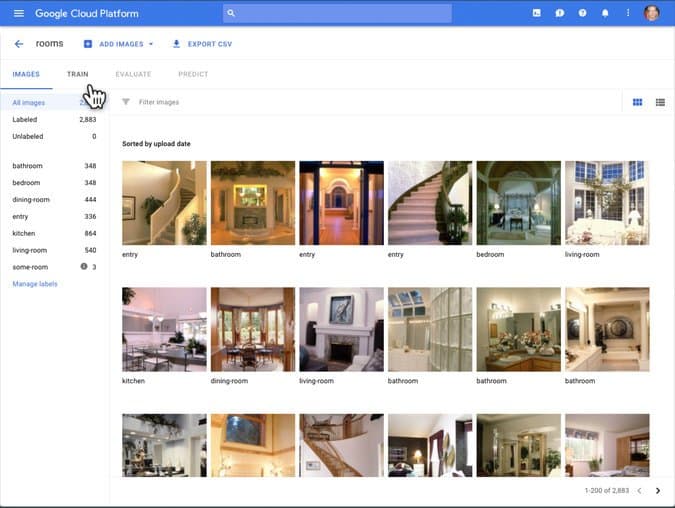
Task: Open the user account avatar
Action: 652,13
